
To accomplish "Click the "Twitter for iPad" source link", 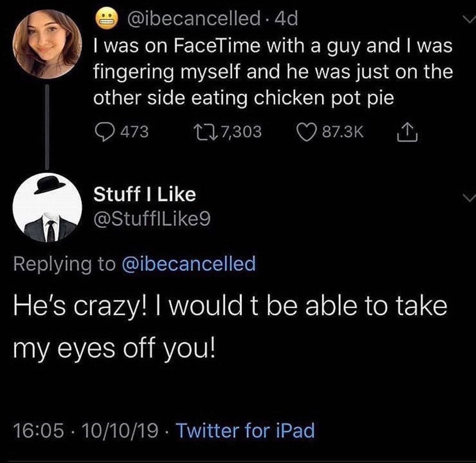I will point(245,430).
